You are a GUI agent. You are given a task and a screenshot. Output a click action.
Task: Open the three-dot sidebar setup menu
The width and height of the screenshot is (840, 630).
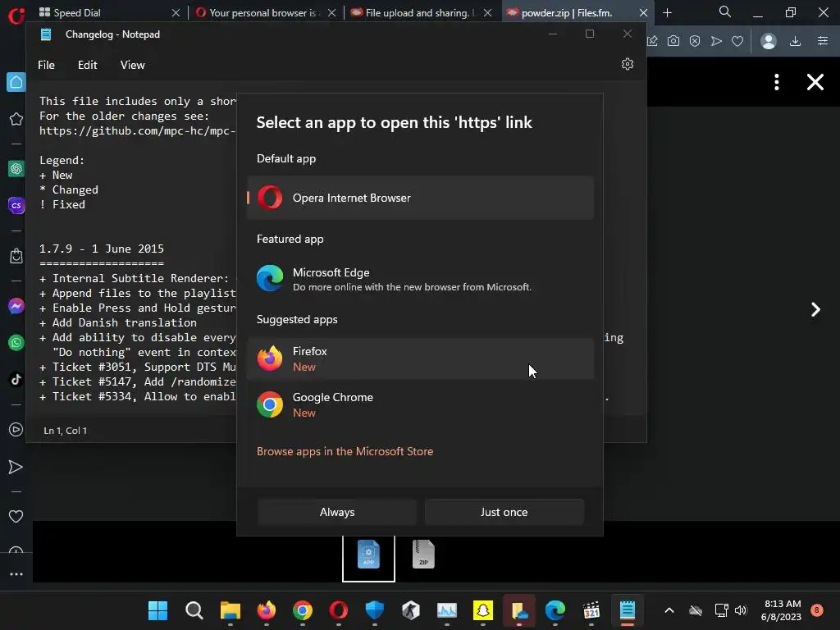[16, 573]
